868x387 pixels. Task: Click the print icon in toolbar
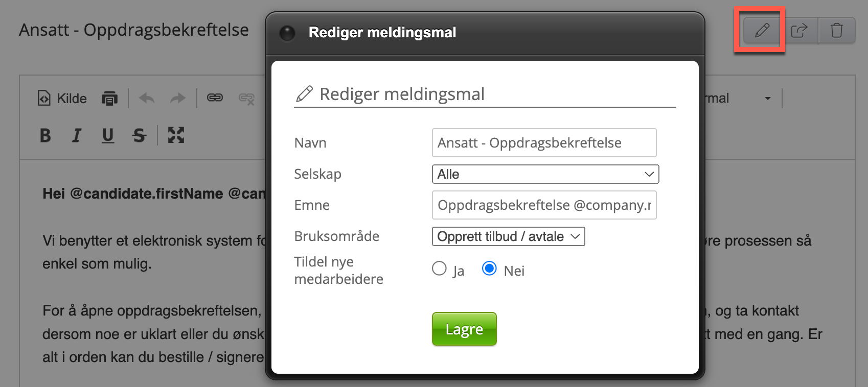pyautogui.click(x=109, y=98)
